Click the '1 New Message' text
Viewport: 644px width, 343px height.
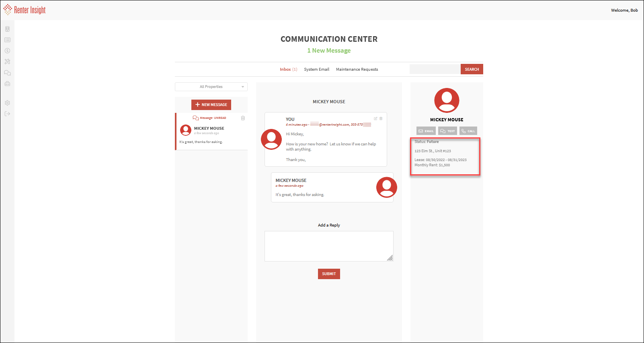[329, 51]
